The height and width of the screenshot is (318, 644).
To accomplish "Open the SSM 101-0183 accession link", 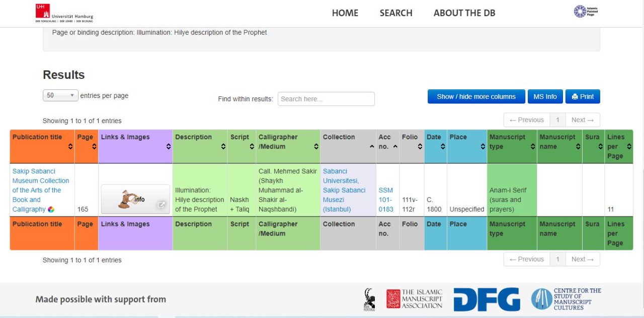I will click(x=386, y=199).
